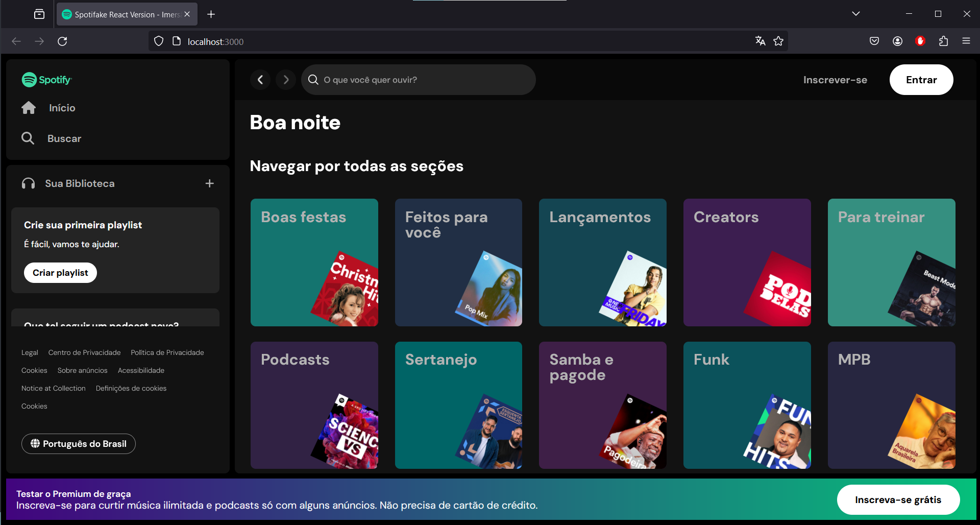The height and width of the screenshot is (525, 980).
Task: Open a new browser tab
Action: coord(211,14)
